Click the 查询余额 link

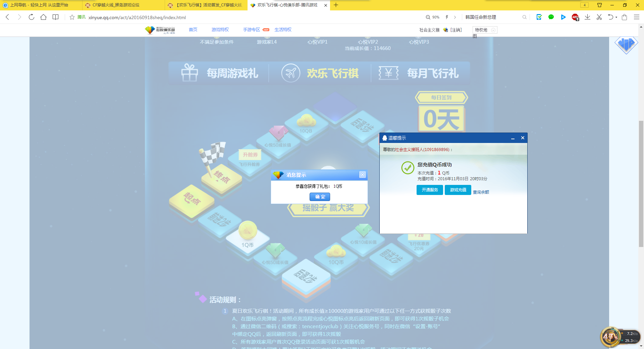(x=481, y=192)
